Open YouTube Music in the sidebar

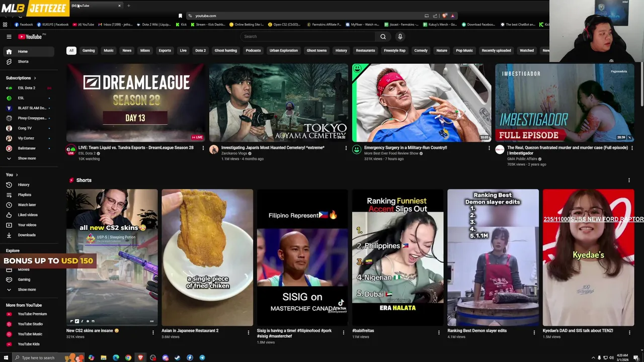(28, 334)
